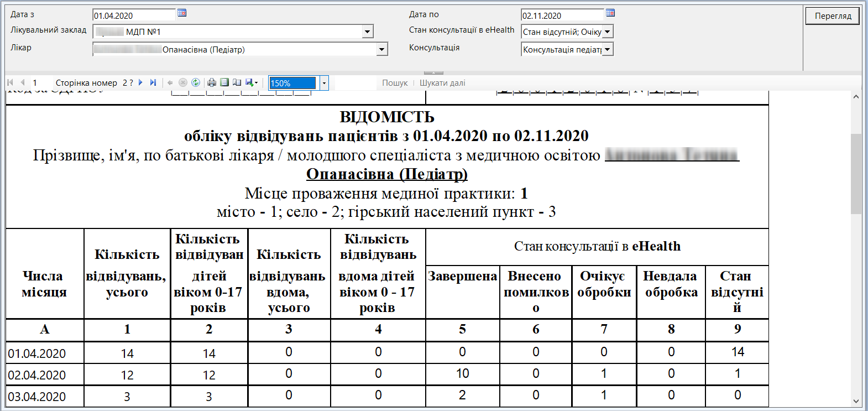Click the vertical scrollbar thumb
Image resolution: width=868 pixels, height=411 pixels.
[856, 174]
